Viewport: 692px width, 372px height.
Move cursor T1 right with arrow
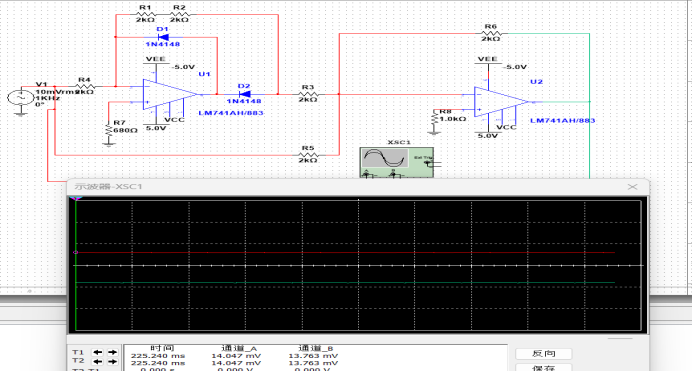[113, 352]
